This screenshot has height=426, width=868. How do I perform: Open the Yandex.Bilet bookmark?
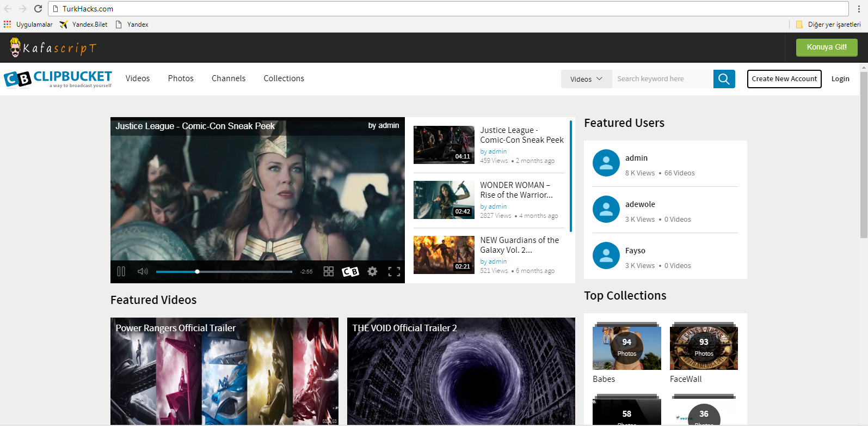click(84, 25)
